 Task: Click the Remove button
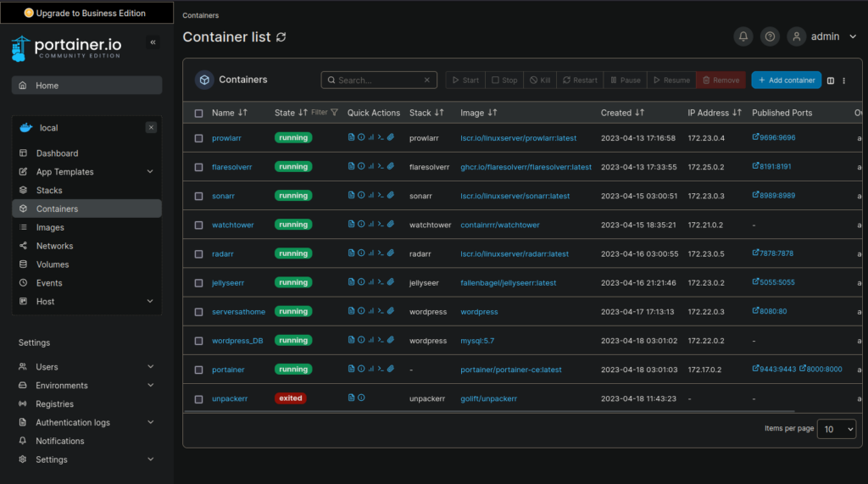tap(721, 81)
